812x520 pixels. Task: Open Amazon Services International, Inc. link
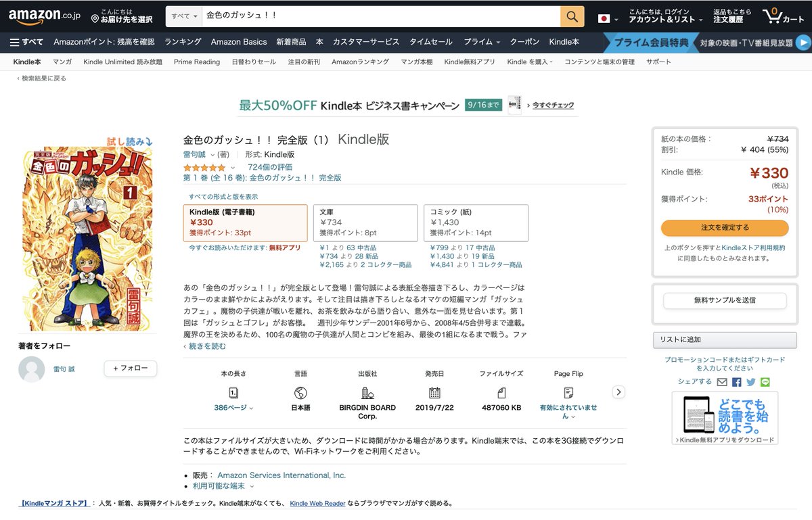(x=281, y=475)
